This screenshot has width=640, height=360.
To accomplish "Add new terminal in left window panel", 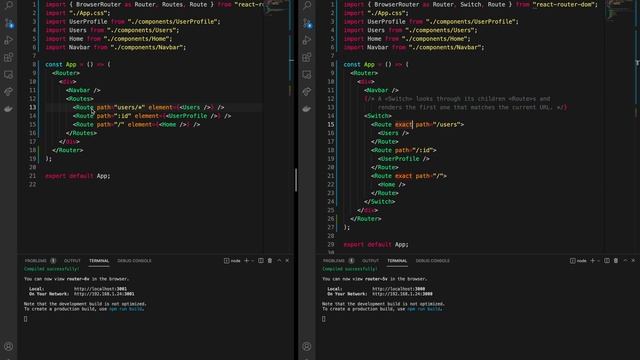I will [x=246, y=260].
